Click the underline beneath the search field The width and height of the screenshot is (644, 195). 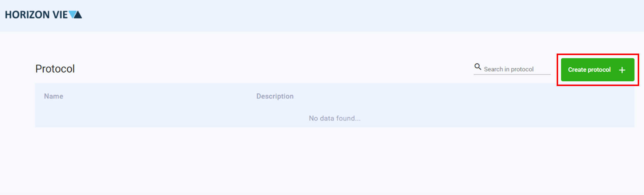coord(512,74)
